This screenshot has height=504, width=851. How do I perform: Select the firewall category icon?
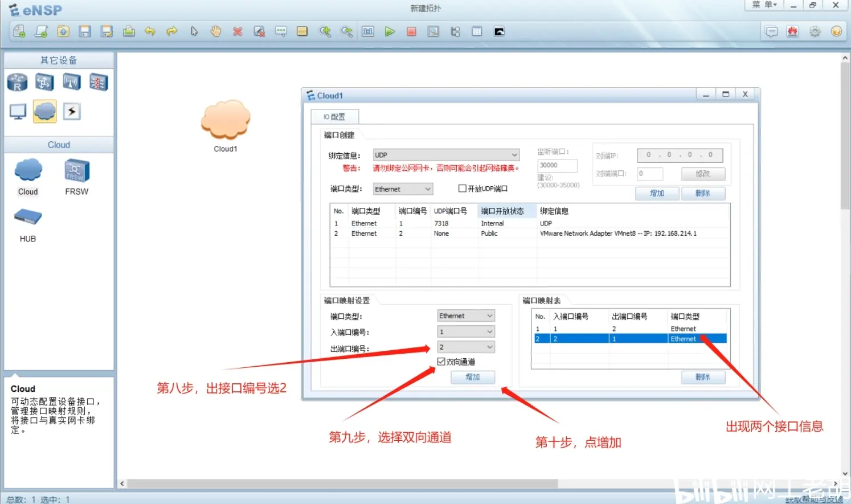coord(99,82)
